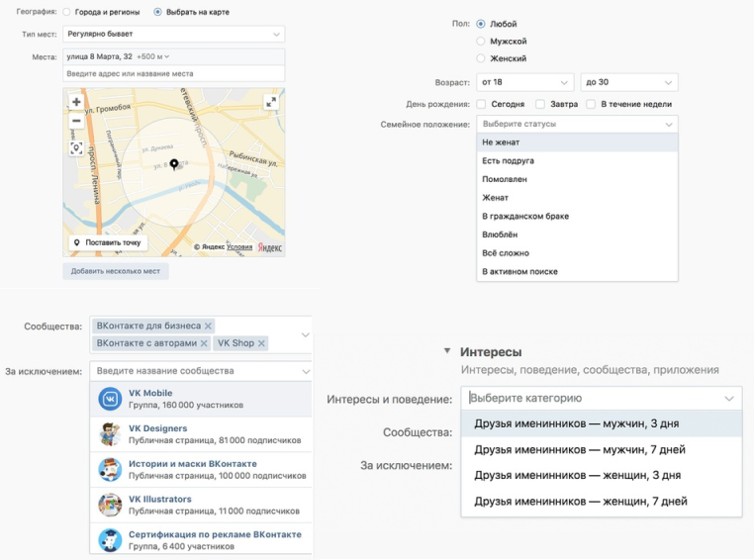Click the 'улица 8 Марта, 32' place entry
The image size is (754, 560).
[x=100, y=56]
